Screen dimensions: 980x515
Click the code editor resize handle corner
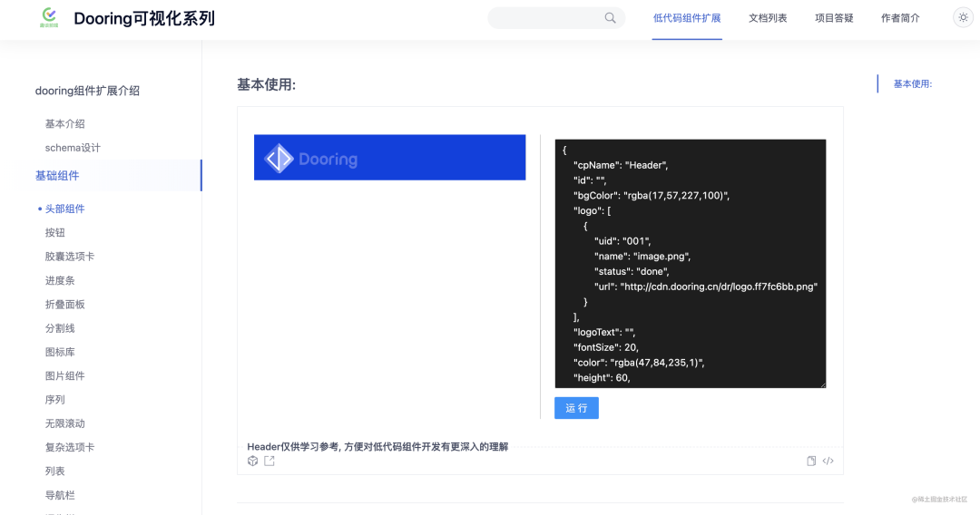pyautogui.click(x=822, y=384)
